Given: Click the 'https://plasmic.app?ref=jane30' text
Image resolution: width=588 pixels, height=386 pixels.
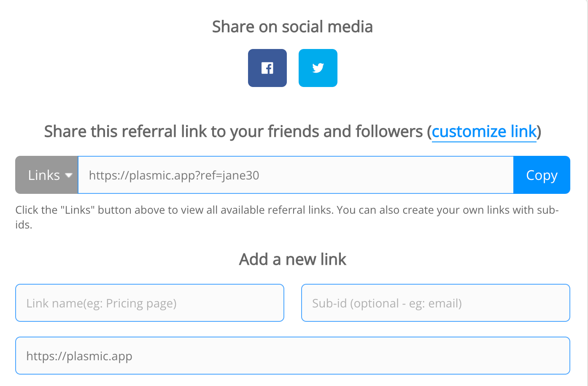Looking at the screenshot, I should pyautogui.click(x=174, y=175).
